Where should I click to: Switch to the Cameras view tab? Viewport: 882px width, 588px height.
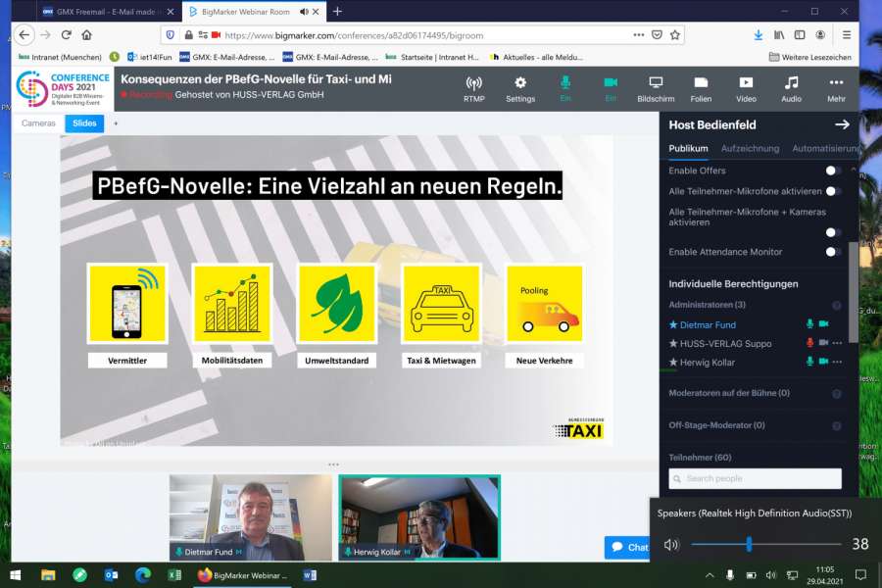coord(38,123)
